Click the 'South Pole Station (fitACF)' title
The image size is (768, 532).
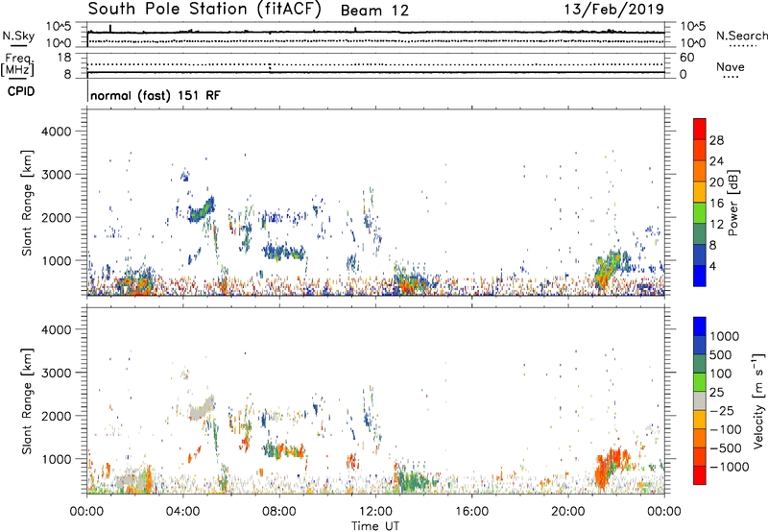(x=204, y=9)
